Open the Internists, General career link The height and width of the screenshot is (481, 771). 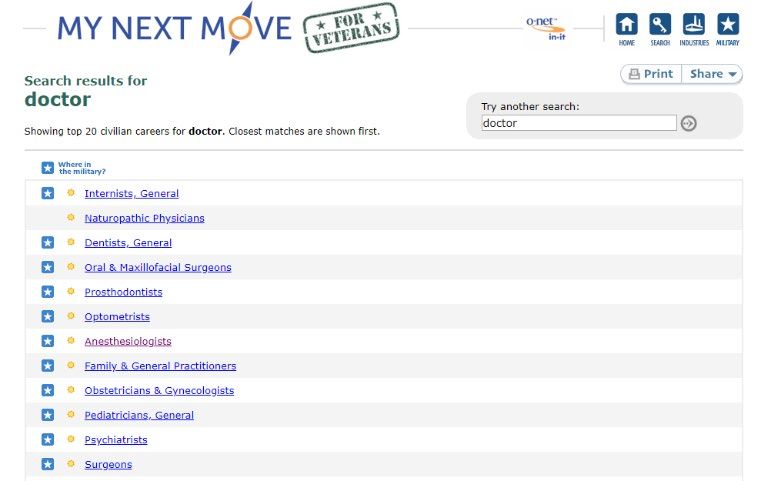click(131, 193)
